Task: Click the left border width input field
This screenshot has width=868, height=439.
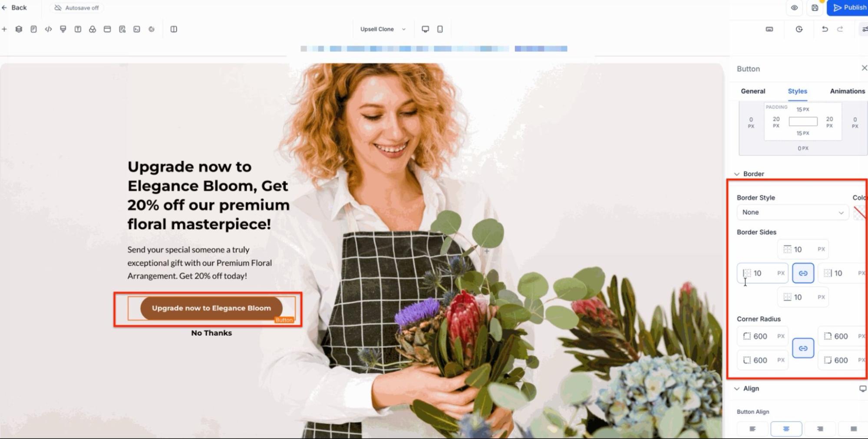Action: (x=762, y=273)
